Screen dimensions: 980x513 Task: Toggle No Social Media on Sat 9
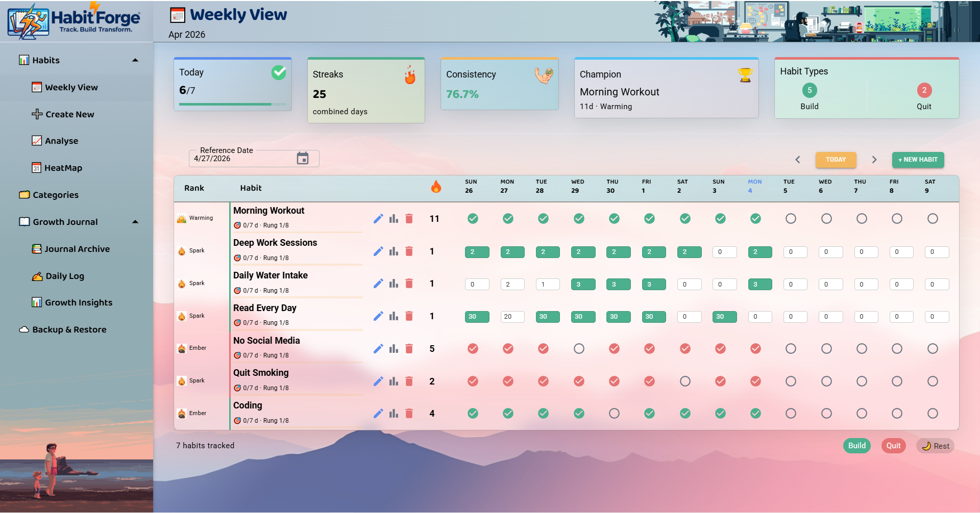pyautogui.click(x=933, y=349)
